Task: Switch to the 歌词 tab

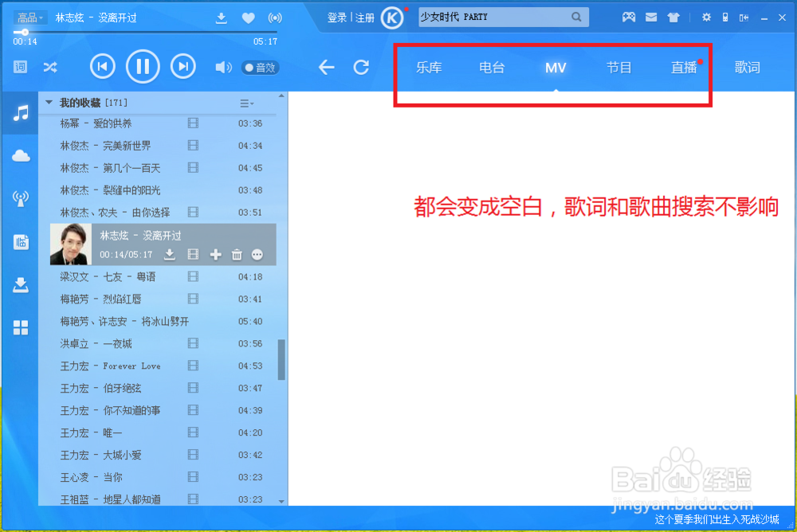Action: click(x=748, y=68)
